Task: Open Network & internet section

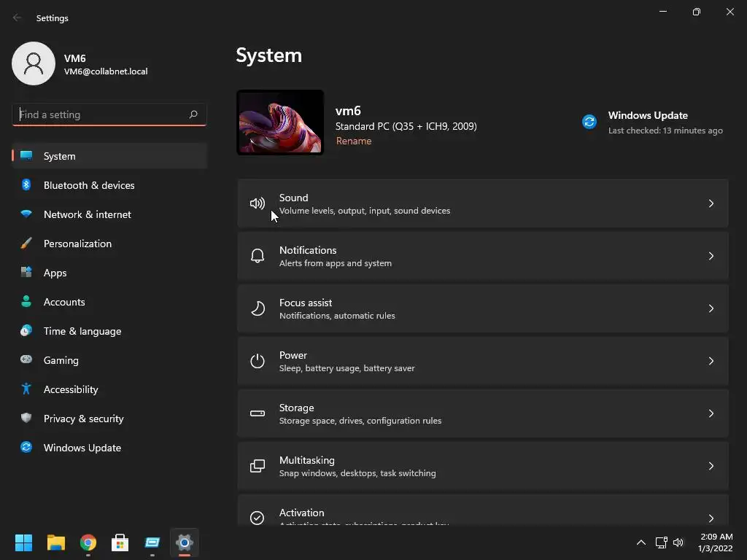Action: pos(109,214)
